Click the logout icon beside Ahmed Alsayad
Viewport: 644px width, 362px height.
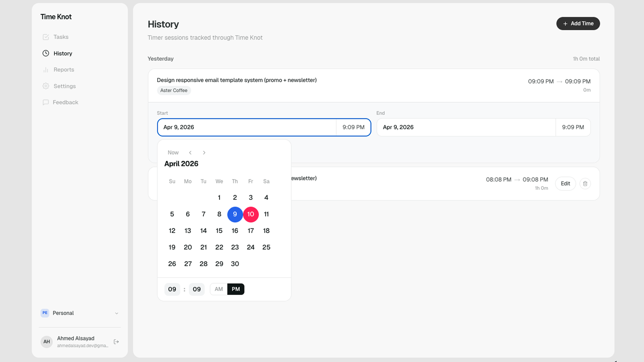click(x=116, y=342)
